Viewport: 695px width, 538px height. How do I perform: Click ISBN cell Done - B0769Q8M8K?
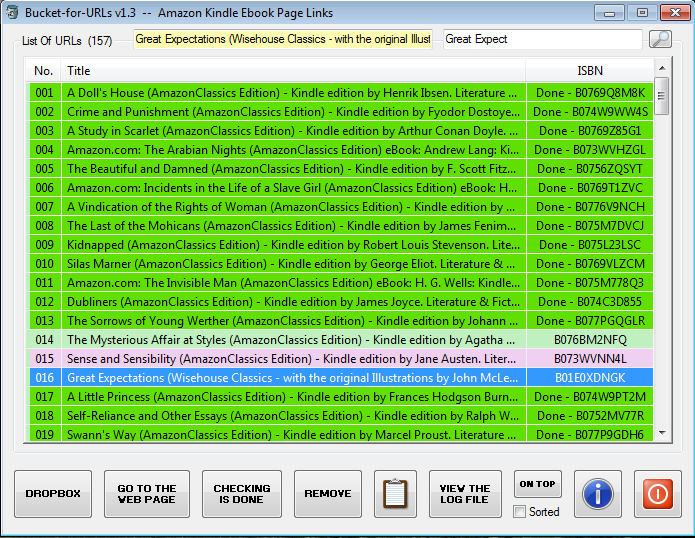tap(590, 93)
